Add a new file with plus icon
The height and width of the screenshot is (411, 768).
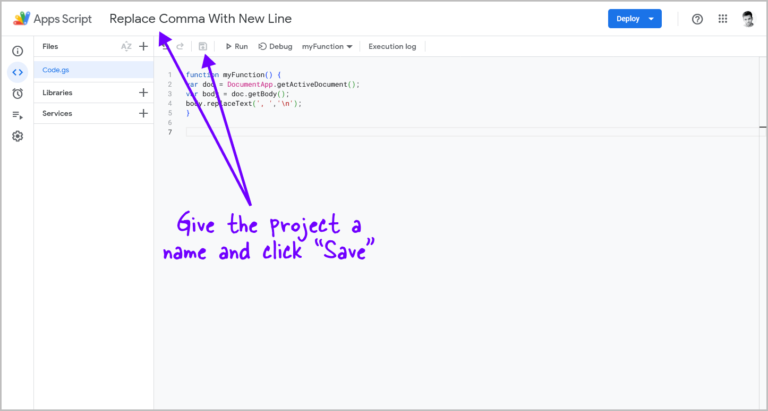pyautogui.click(x=144, y=47)
